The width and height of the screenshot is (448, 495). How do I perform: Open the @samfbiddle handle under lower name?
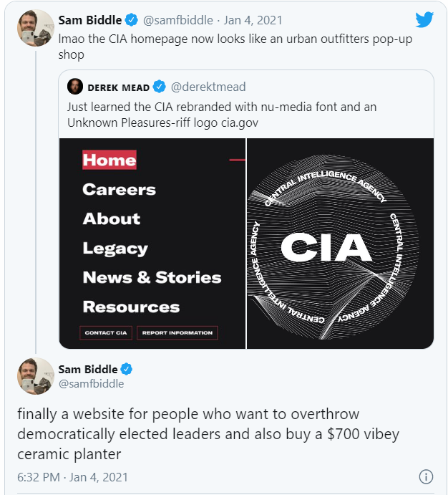pos(91,384)
